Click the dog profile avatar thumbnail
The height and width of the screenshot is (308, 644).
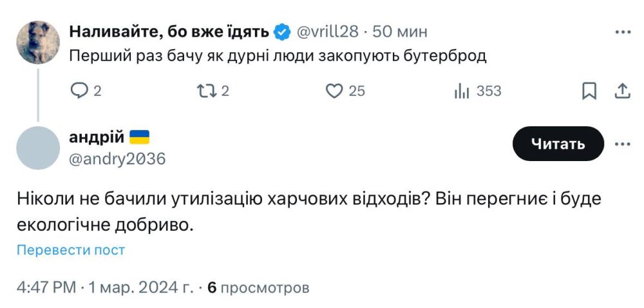pyautogui.click(x=38, y=41)
